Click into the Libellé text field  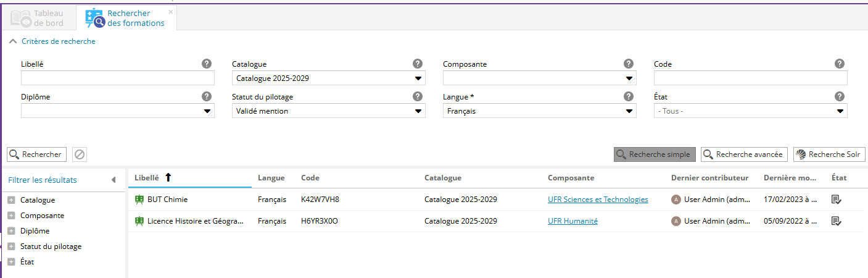(117, 78)
